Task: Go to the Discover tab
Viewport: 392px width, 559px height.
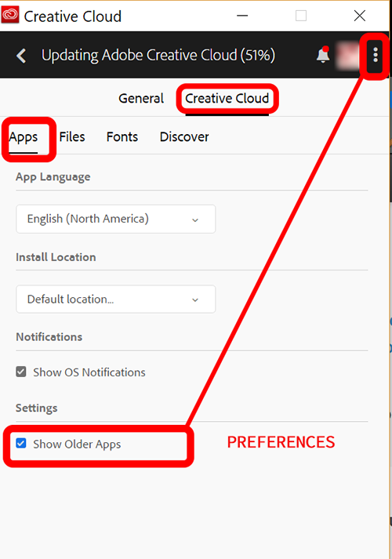Action: (184, 137)
